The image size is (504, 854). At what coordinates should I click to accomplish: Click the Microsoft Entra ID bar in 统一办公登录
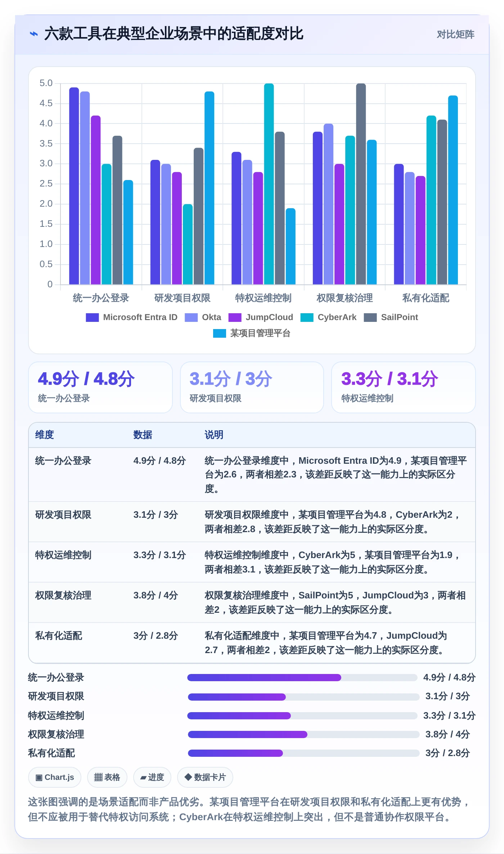coord(74,186)
